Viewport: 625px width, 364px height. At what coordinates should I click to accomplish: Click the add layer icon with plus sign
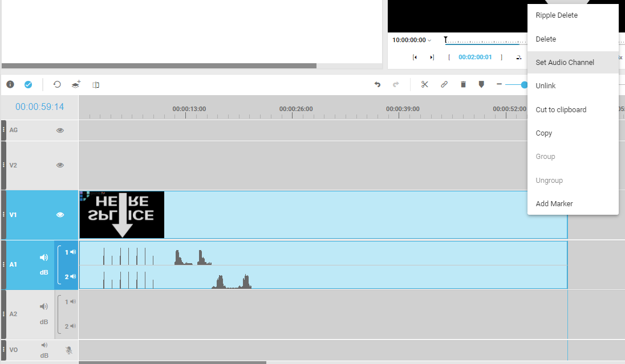coord(76,84)
